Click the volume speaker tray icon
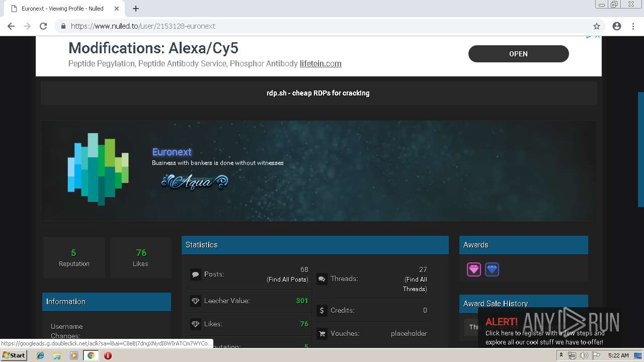The image size is (644, 362). pyautogui.click(x=584, y=355)
